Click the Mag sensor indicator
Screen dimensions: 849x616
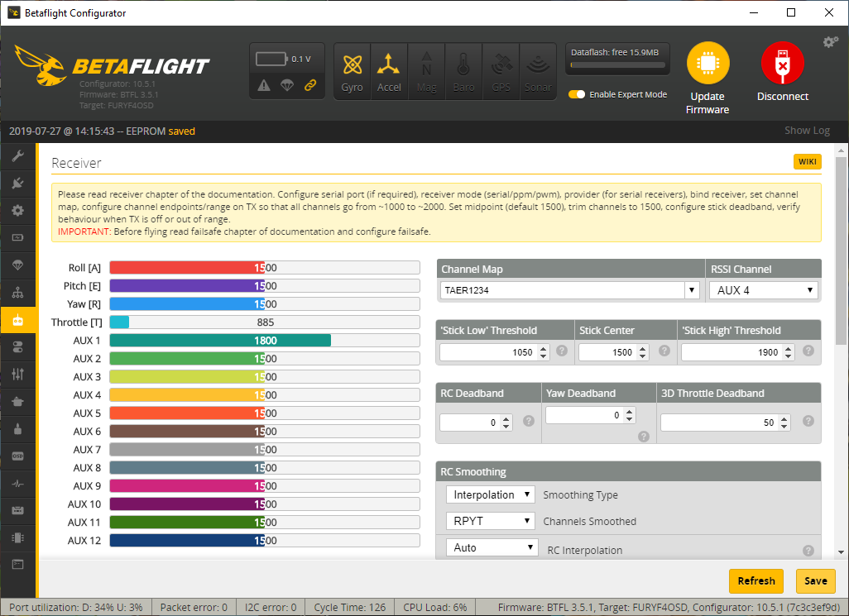(x=426, y=71)
